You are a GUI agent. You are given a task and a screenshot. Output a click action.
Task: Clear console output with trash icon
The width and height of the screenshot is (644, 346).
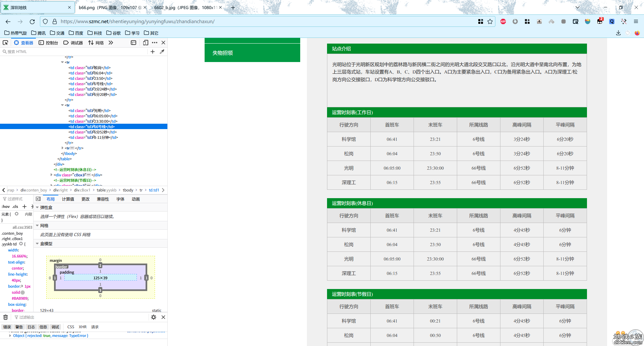6,317
